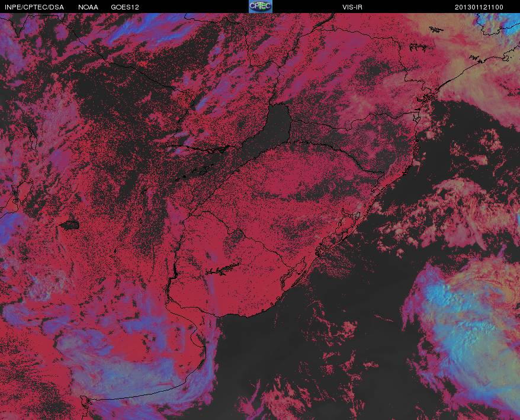Click the CPTEC logo in header
Image resolution: width=520 pixels, height=420 pixels.
(261, 7)
